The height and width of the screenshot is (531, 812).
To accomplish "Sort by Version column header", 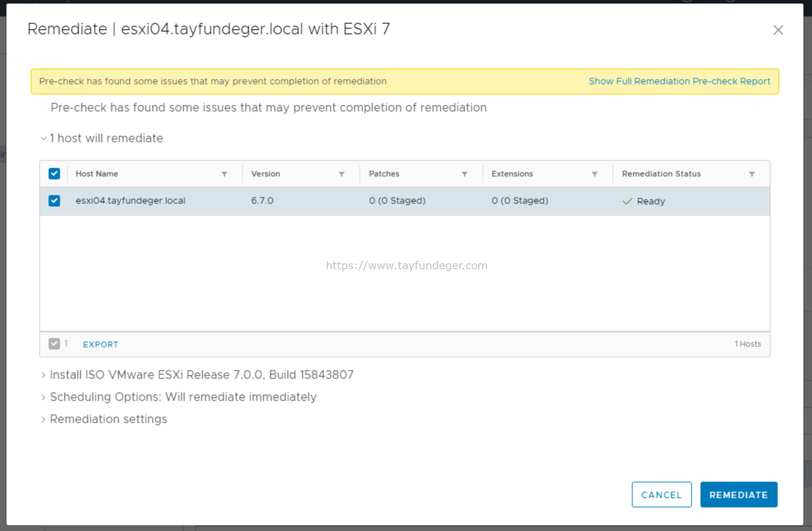I will 266,174.
